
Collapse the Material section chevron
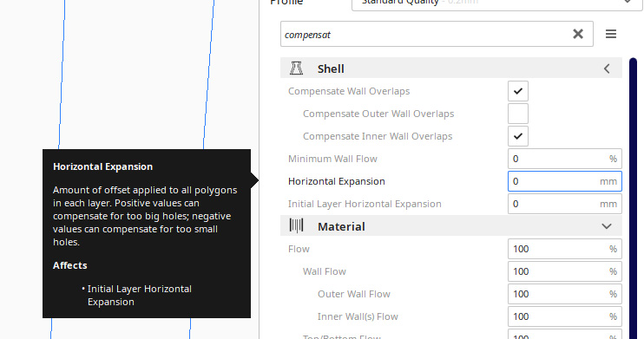(x=607, y=226)
